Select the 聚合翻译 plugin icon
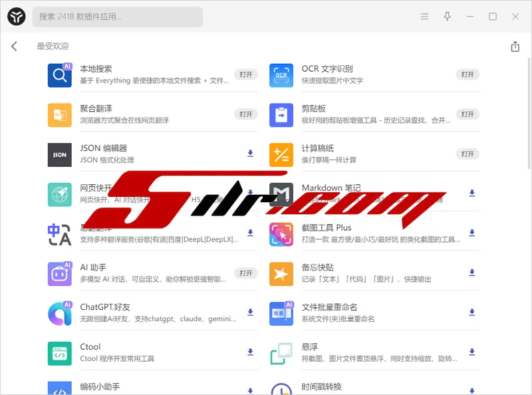532x395 pixels. click(x=60, y=115)
